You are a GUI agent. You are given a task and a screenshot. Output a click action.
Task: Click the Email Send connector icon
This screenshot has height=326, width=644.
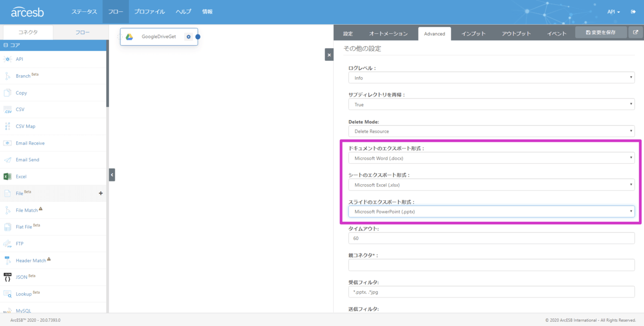click(8, 160)
